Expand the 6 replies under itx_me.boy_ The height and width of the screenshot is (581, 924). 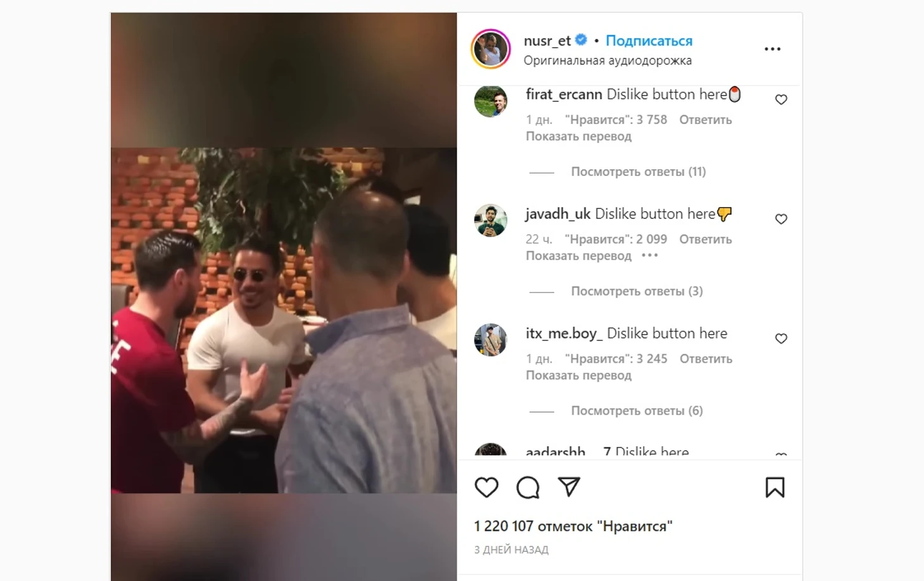[637, 411]
